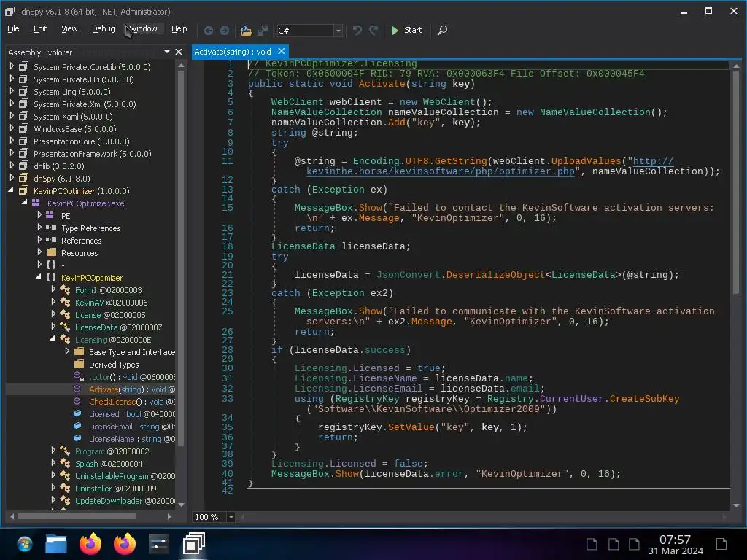Select the Activate(string) : void tab
This screenshot has height=560, width=747.
click(233, 52)
